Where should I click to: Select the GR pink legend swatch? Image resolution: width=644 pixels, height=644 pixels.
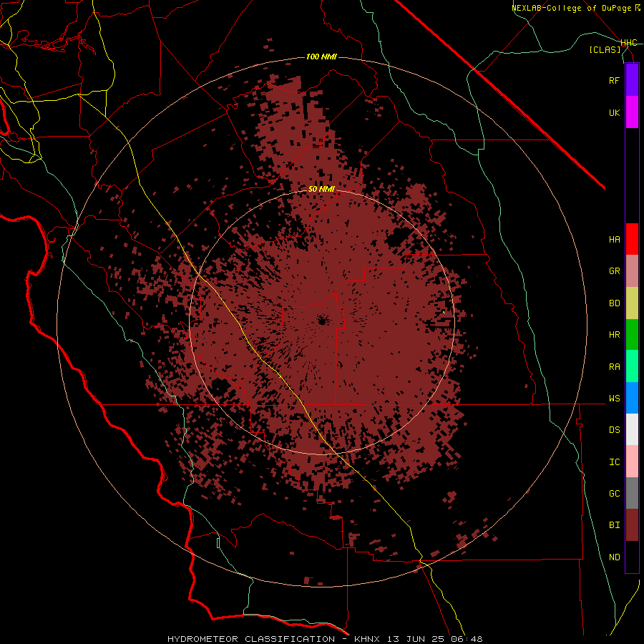[632, 271]
